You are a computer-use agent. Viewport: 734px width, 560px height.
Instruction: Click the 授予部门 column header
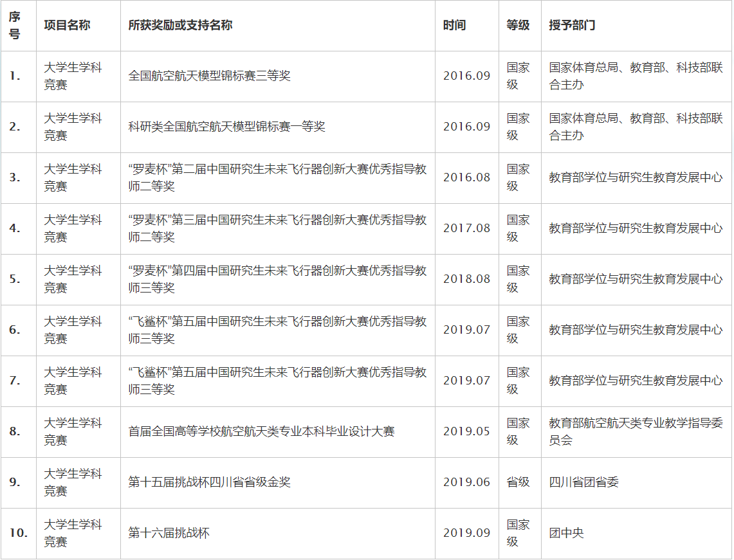636,26
